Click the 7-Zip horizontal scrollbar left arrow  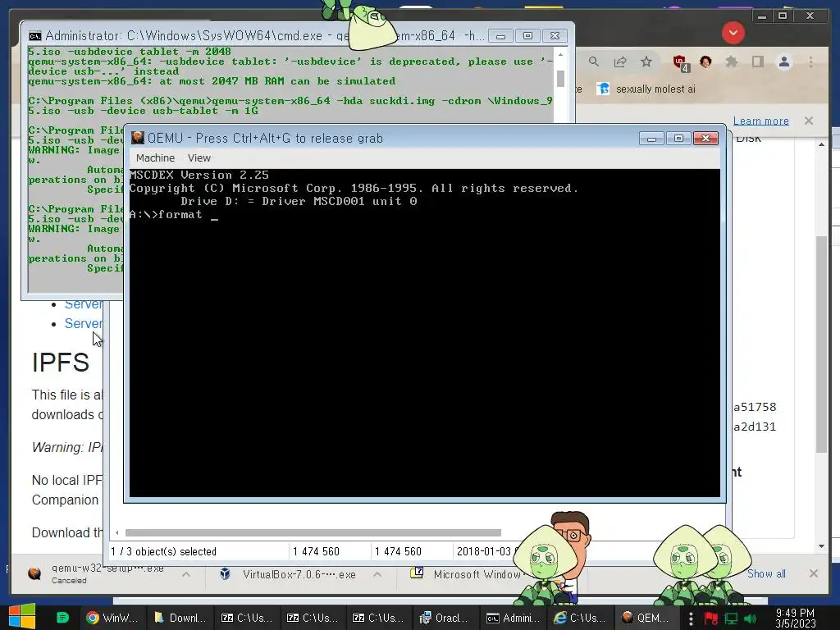point(116,532)
